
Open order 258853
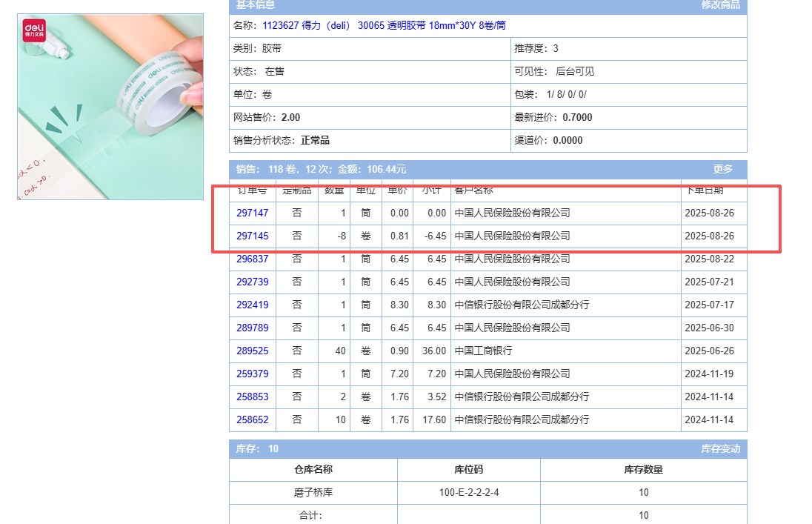(253, 397)
